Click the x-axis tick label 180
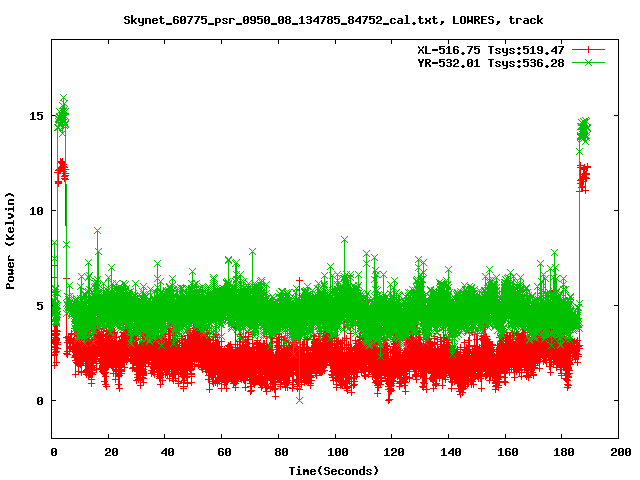This screenshot has width=640, height=480. (564, 452)
